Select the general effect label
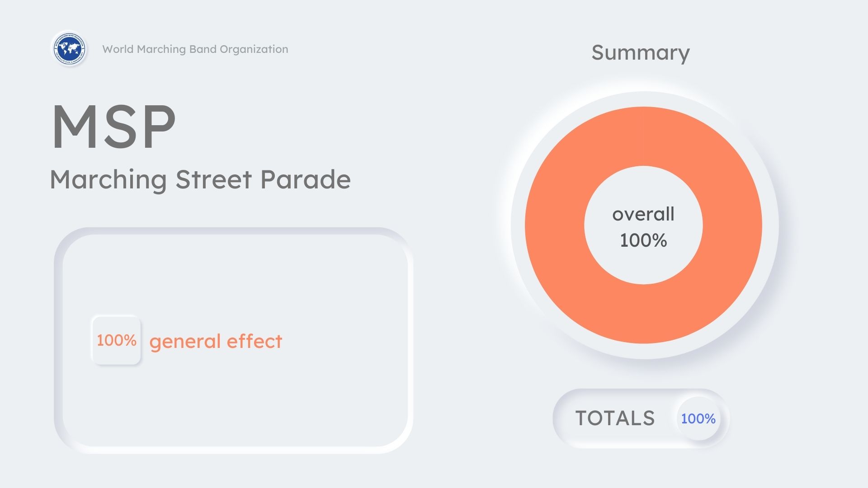The width and height of the screenshot is (868, 488). (216, 341)
